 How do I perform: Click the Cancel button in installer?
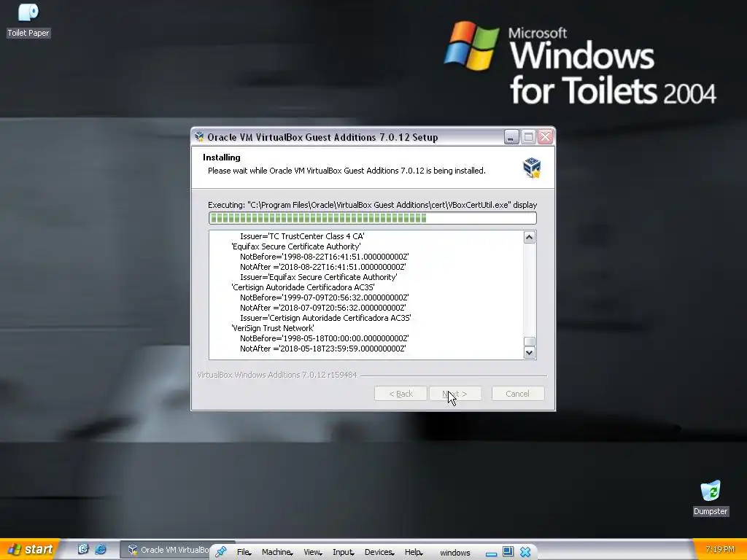point(518,394)
